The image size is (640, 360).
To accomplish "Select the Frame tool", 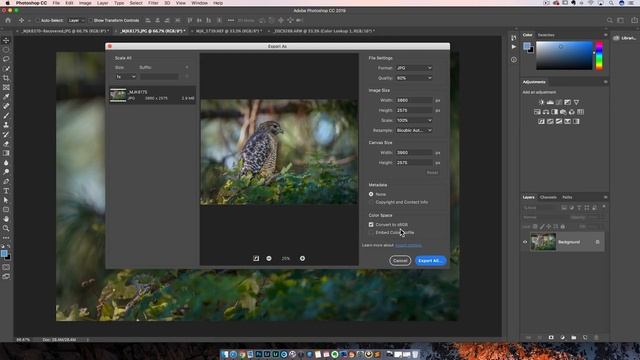I will [6, 87].
